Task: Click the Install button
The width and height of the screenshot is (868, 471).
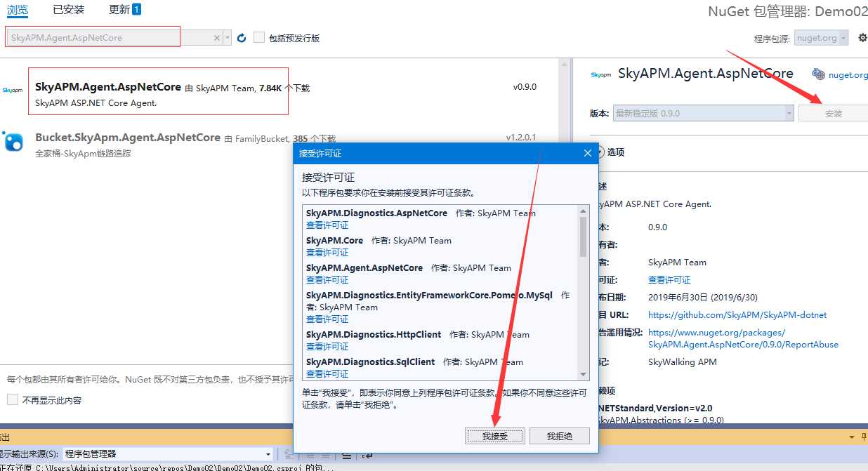Action: tap(834, 113)
